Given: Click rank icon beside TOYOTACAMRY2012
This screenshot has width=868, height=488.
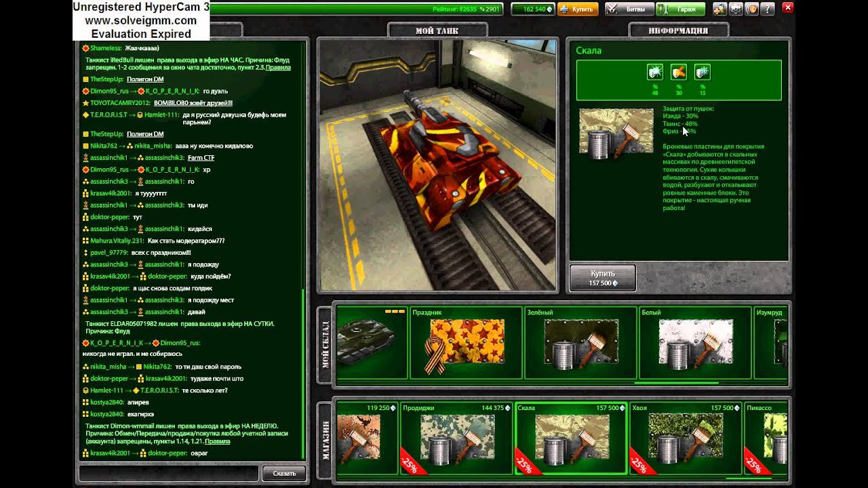Looking at the screenshot, I should 85,103.
